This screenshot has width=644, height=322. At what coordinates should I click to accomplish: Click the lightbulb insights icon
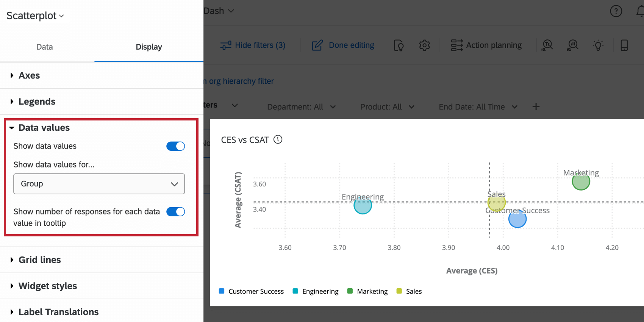coord(598,45)
